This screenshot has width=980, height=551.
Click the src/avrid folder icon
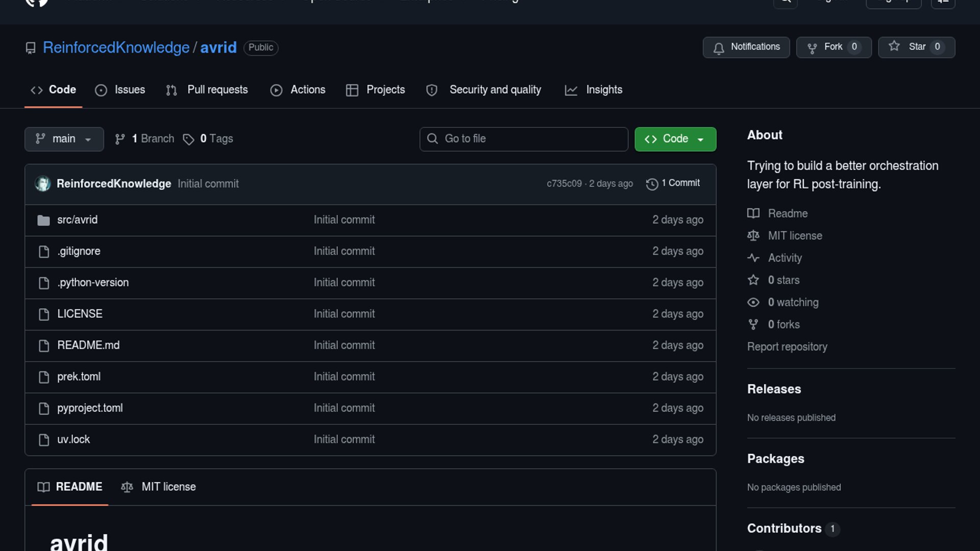click(x=43, y=220)
